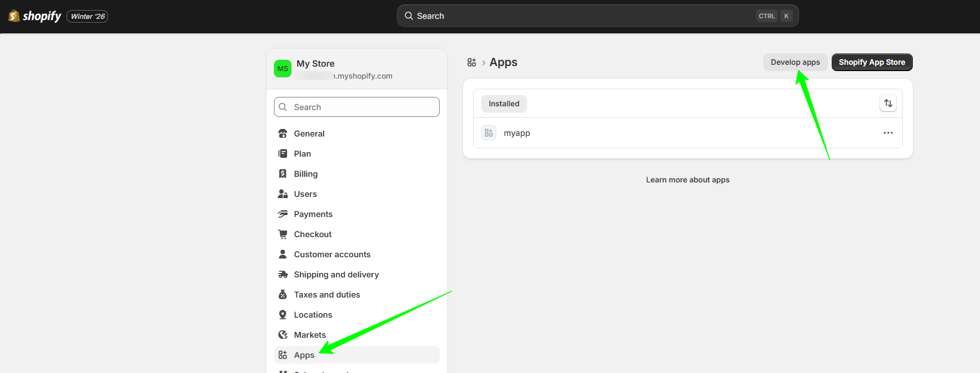The width and height of the screenshot is (980, 373).
Task: Click the Develop apps button
Action: 795,62
